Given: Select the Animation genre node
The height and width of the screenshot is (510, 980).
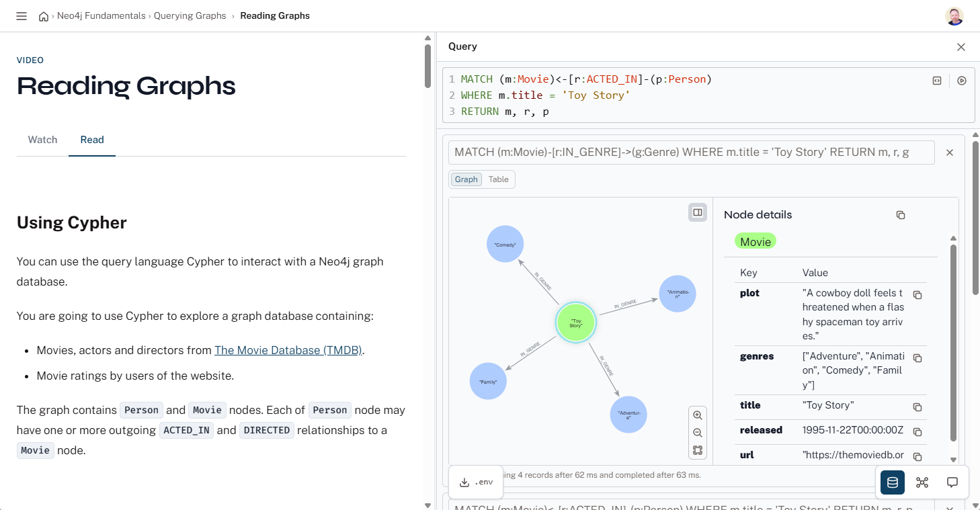Looking at the screenshot, I should pos(678,294).
